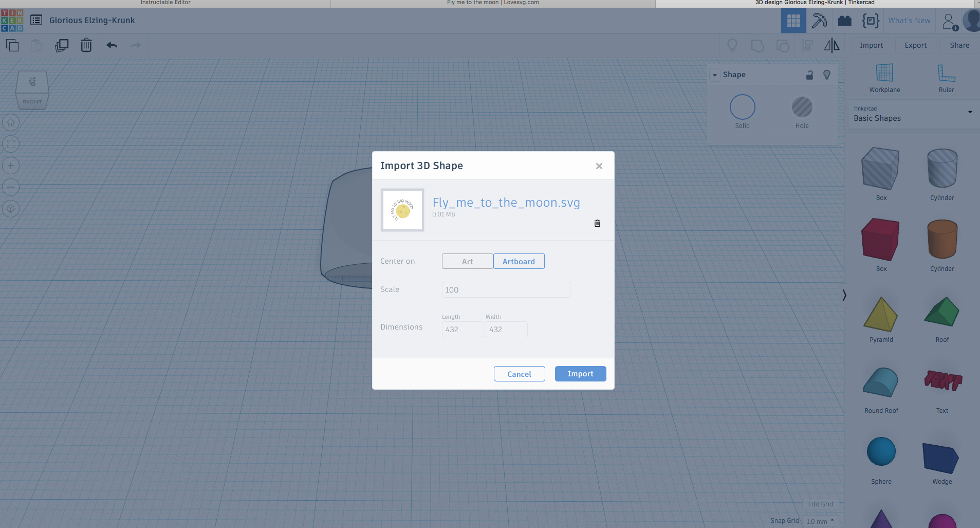
Task: Center on Art option
Action: pos(467,261)
